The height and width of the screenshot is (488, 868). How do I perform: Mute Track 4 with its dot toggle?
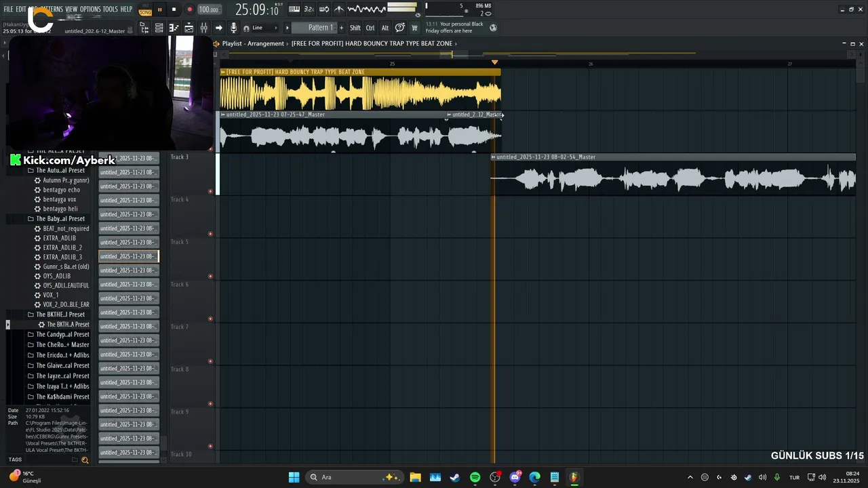point(210,234)
